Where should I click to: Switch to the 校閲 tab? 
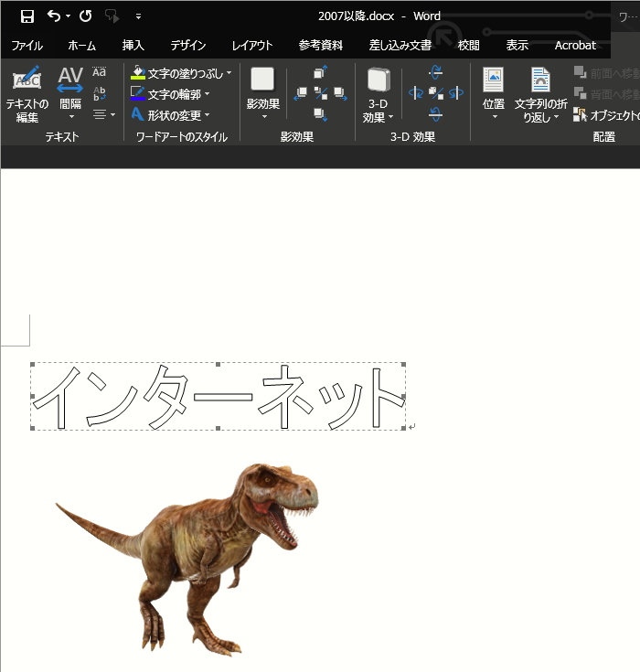[468, 46]
